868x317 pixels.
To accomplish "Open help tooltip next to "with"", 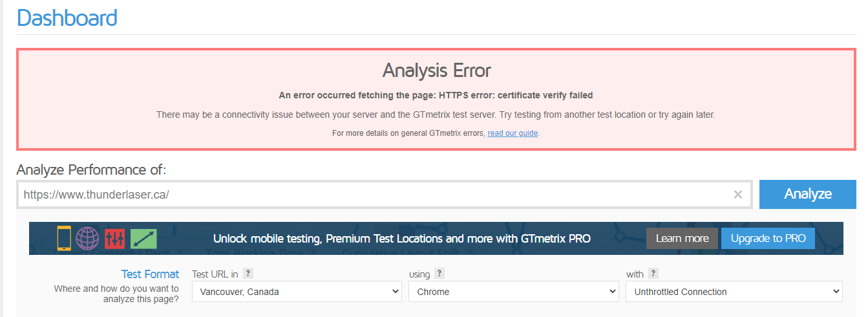I will (653, 274).
